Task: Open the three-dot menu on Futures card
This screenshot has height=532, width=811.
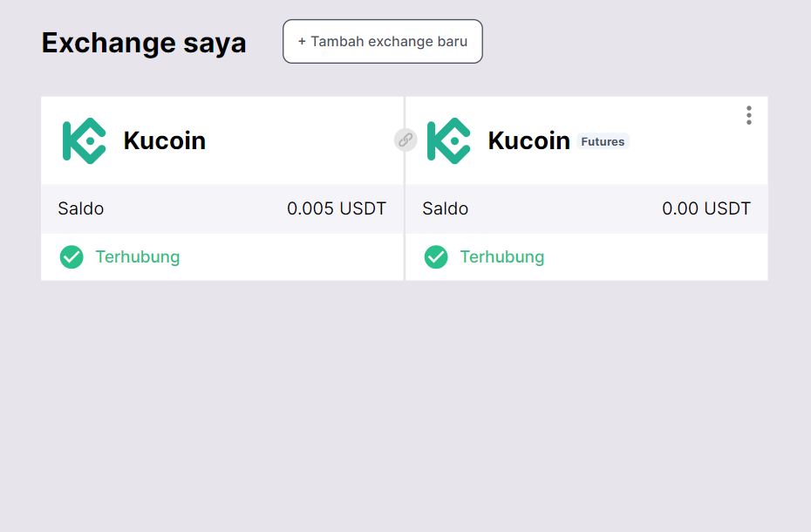Action: (x=748, y=115)
